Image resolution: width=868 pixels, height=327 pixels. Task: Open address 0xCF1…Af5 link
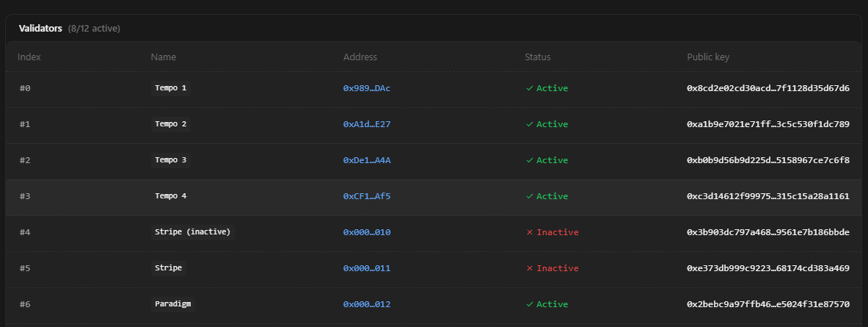pyautogui.click(x=367, y=196)
